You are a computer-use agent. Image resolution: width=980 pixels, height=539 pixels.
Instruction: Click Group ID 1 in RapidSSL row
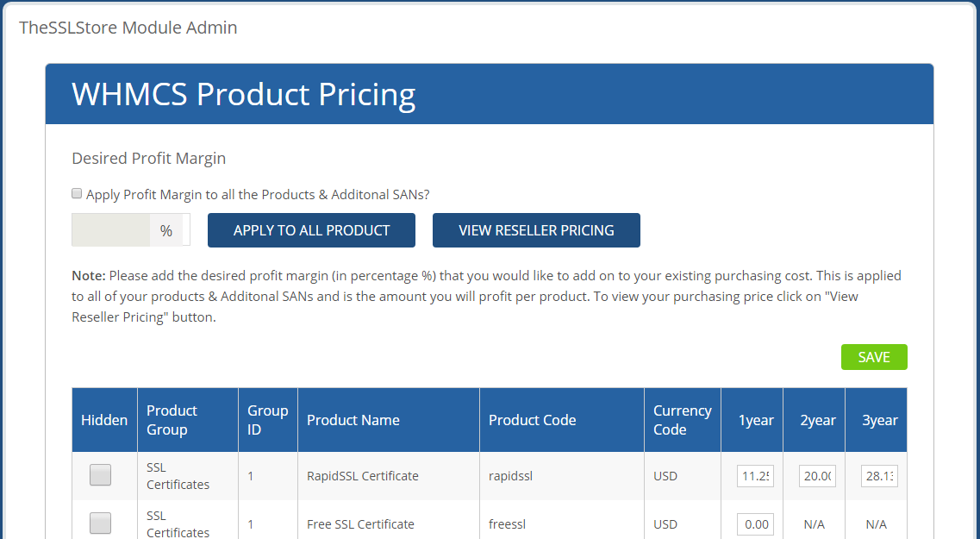(x=251, y=476)
